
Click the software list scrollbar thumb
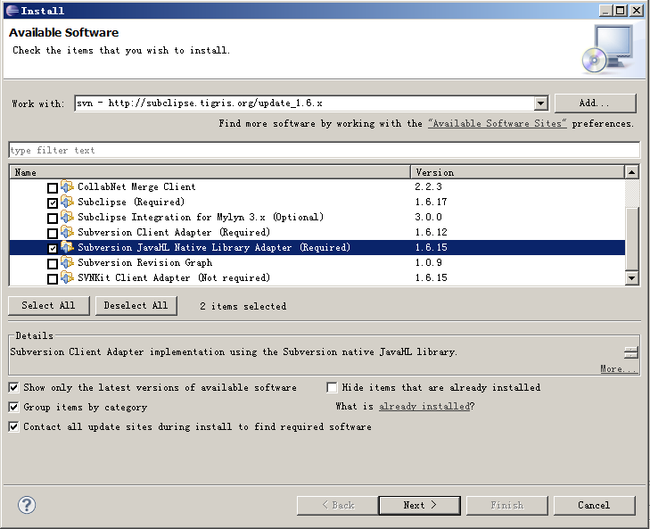click(631, 238)
